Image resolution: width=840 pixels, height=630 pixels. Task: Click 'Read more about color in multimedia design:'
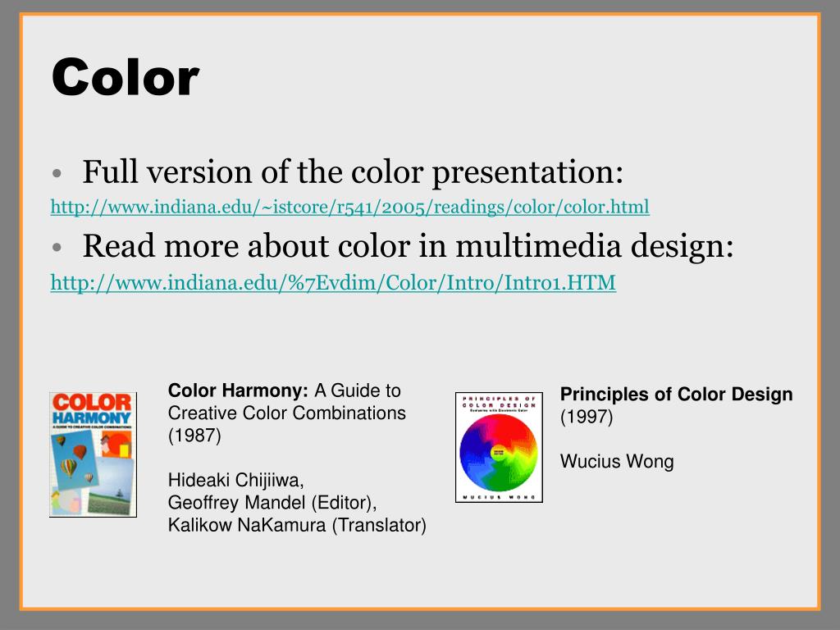coord(408,246)
